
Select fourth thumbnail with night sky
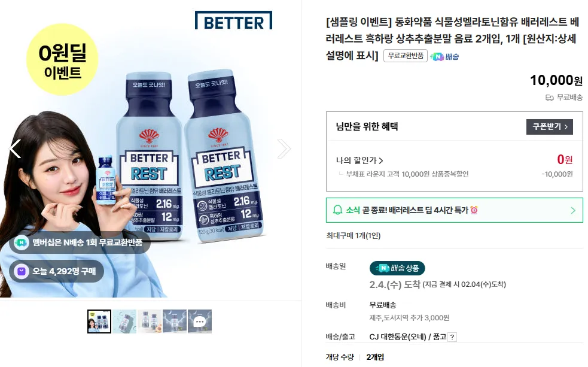(175, 321)
